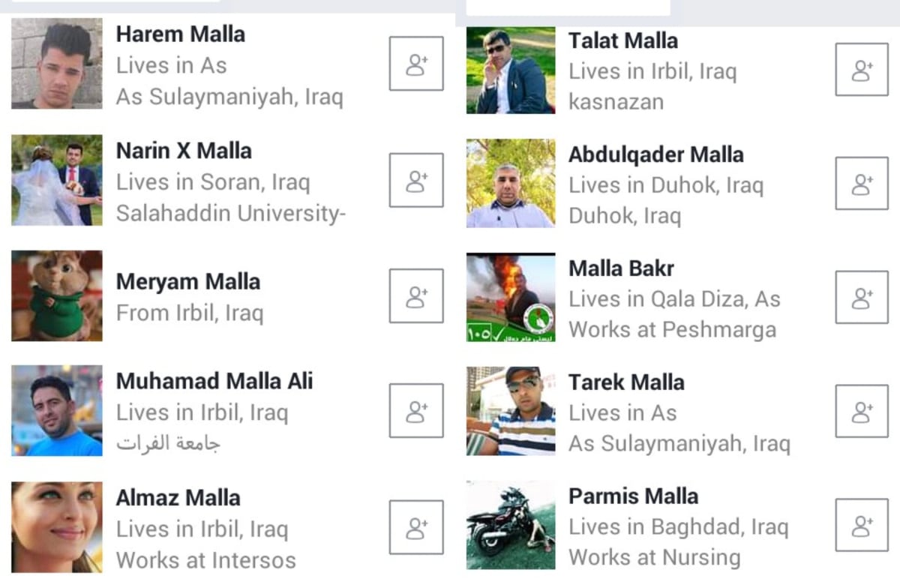Screen dimensions: 900x588
Task: View Narin X Malla's wedding photo thumbnail
Action: pyautogui.click(x=57, y=180)
